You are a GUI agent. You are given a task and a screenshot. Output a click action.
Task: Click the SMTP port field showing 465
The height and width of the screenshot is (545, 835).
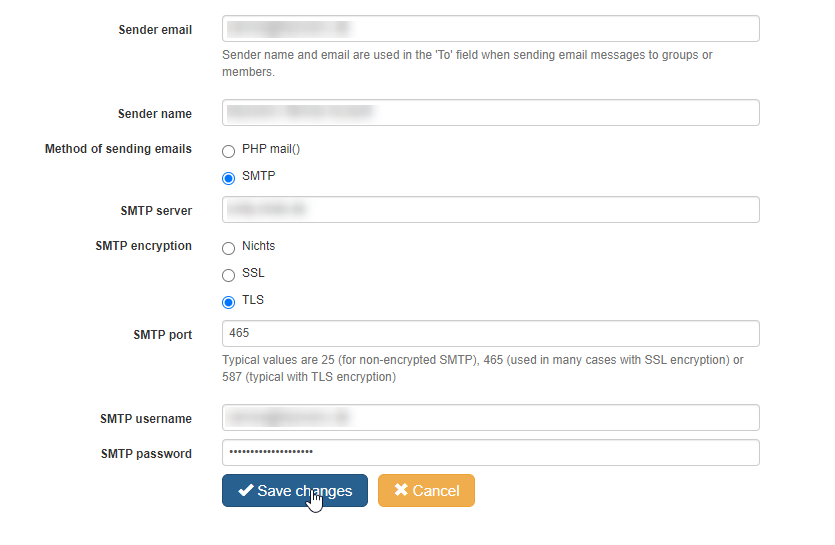click(x=490, y=333)
